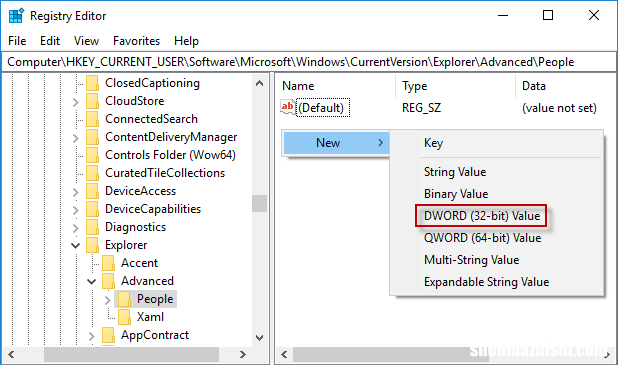Click tree pane horizontal scrollbar thumb
The height and width of the screenshot is (365, 618).
click(131, 354)
